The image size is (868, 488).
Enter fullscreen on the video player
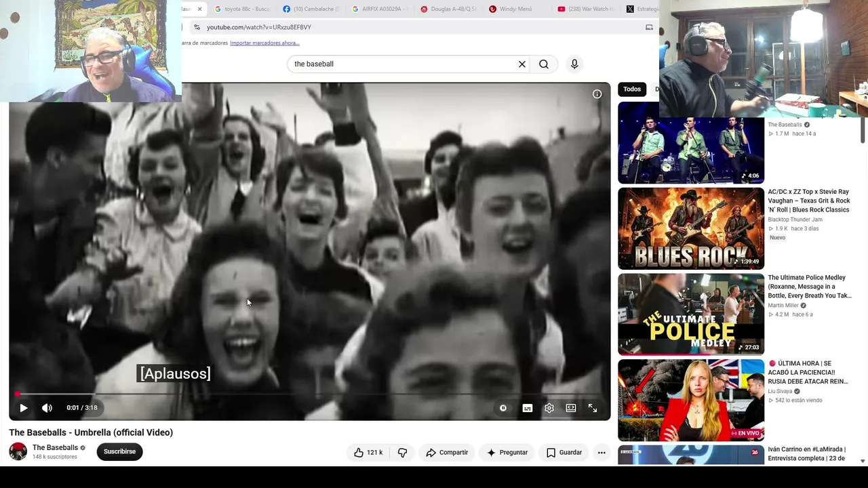[x=593, y=408]
